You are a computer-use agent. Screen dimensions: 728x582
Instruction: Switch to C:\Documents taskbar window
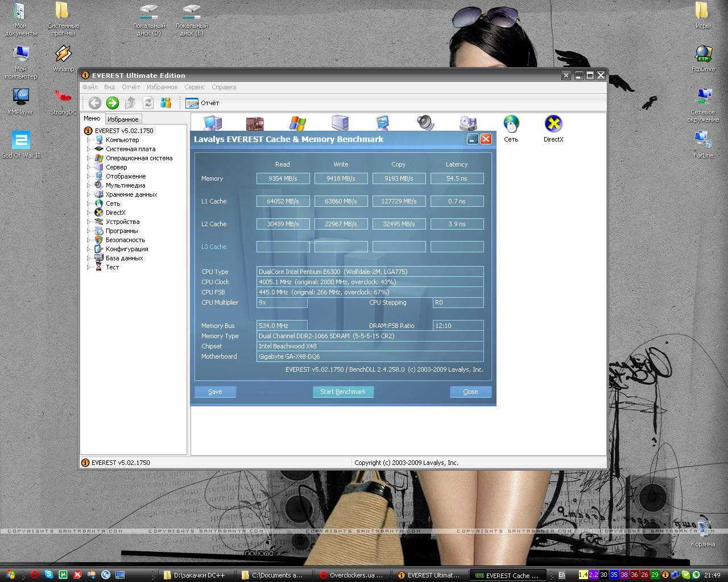click(x=275, y=575)
